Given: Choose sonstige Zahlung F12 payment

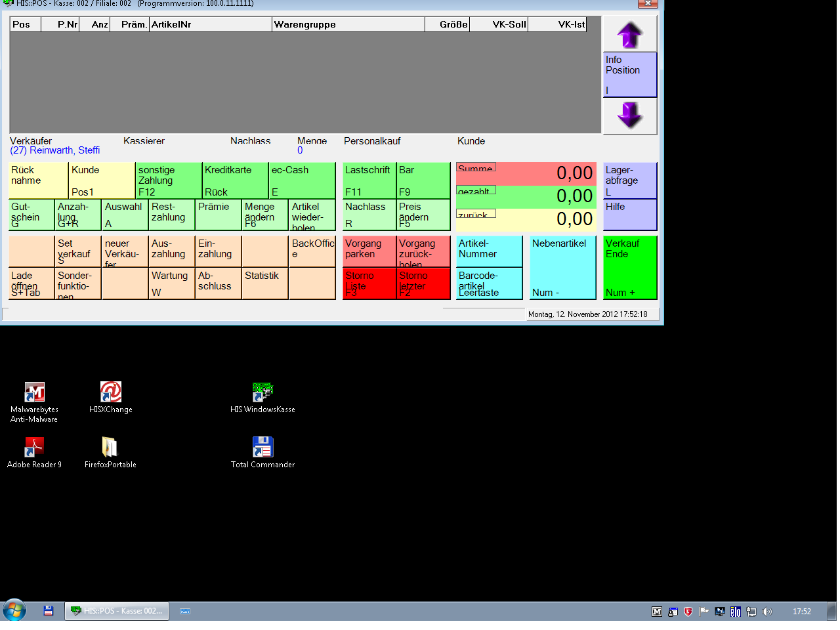Looking at the screenshot, I should [x=169, y=180].
